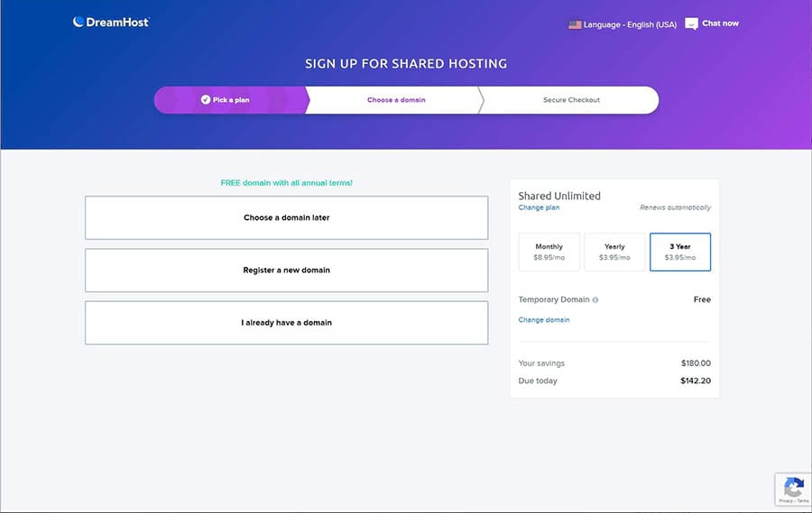The width and height of the screenshot is (812, 513).
Task: Select the Choose a domain step
Action: tap(396, 100)
